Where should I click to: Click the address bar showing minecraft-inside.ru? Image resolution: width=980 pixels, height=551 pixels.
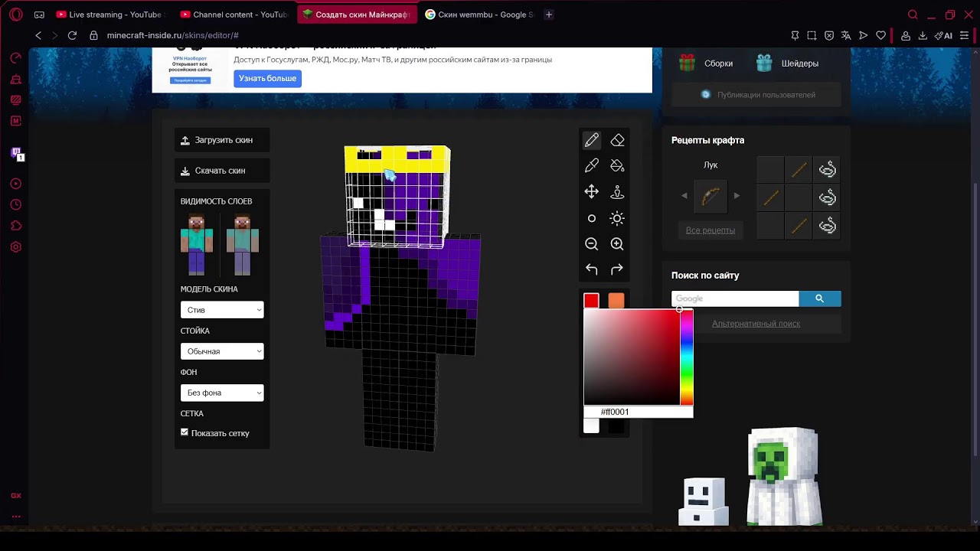coord(172,35)
